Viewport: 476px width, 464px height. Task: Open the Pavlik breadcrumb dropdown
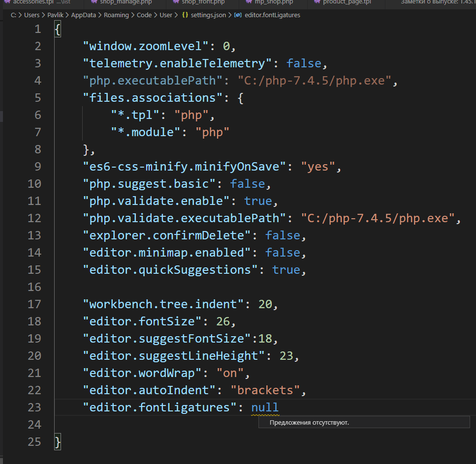click(55, 15)
